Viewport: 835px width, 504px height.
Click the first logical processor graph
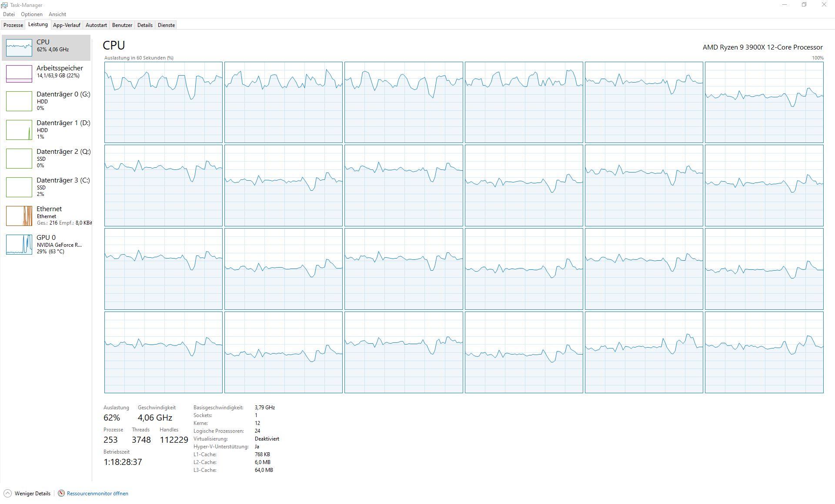pyautogui.click(x=163, y=102)
